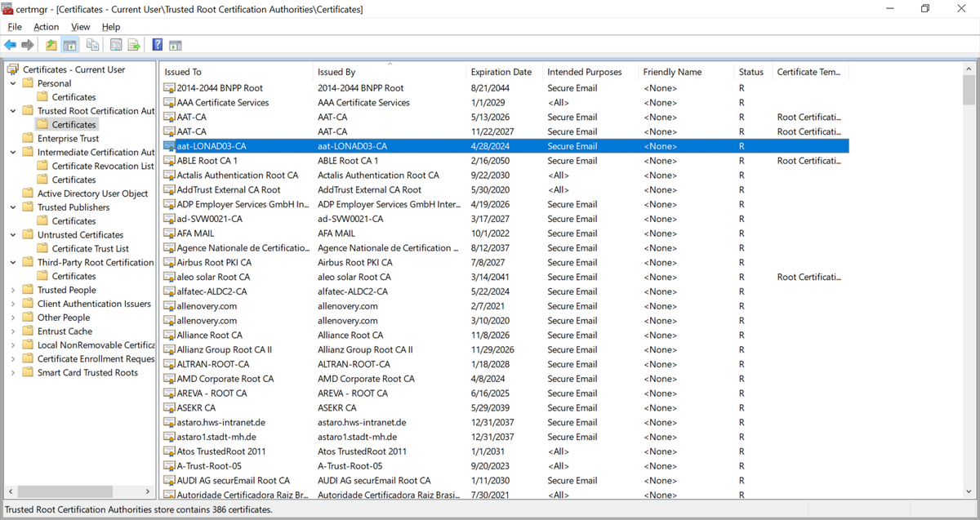Image resolution: width=980 pixels, height=520 pixels.
Task: Expand the Local NonRemovable Certificates node
Action: point(13,345)
